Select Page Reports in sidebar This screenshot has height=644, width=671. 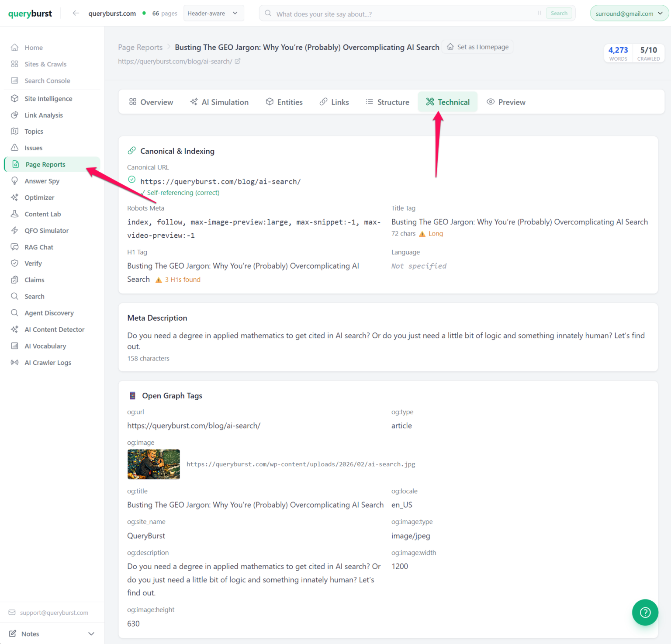pyautogui.click(x=52, y=165)
